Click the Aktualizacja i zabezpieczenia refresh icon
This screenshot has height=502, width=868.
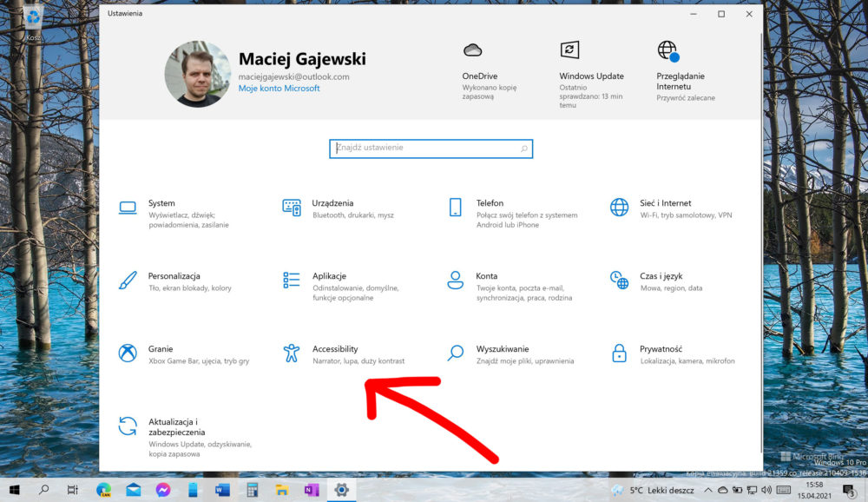(128, 426)
